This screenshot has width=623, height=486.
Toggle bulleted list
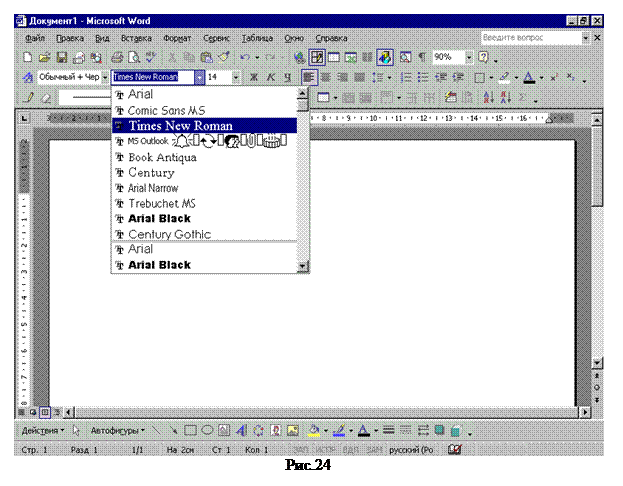coord(423,77)
